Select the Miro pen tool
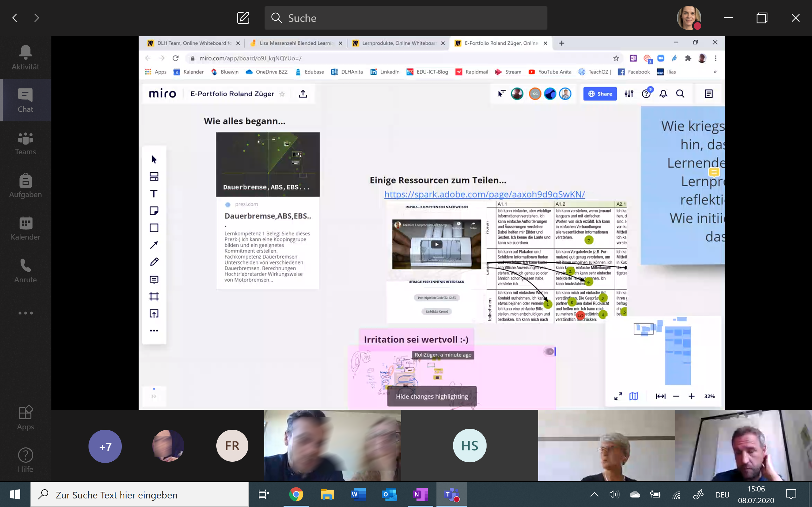812x507 pixels. click(x=154, y=262)
